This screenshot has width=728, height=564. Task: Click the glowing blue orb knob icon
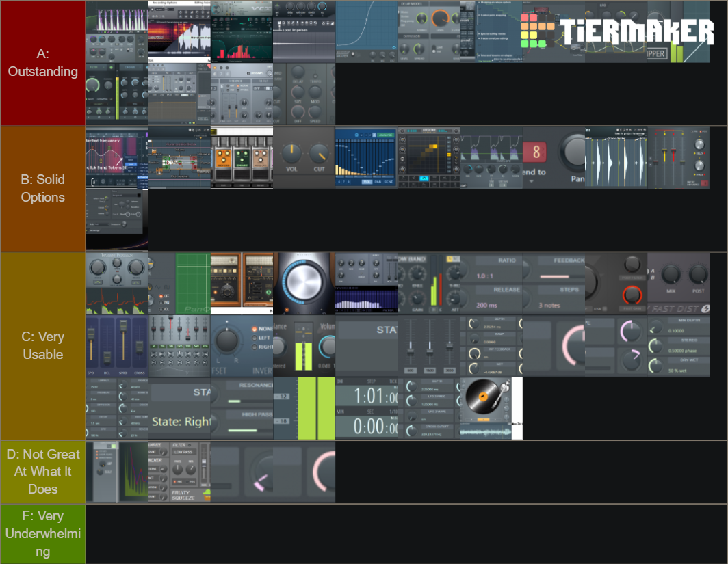tap(304, 282)
